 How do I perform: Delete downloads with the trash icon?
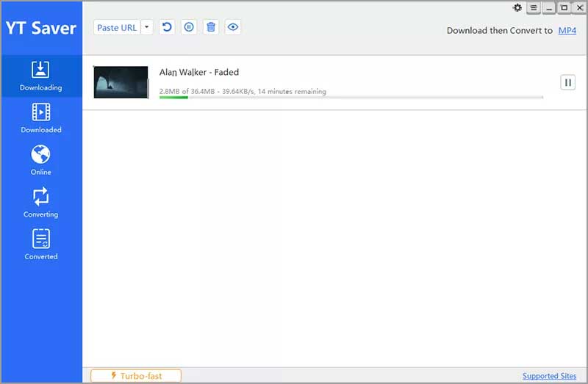(x=211, y=27)
